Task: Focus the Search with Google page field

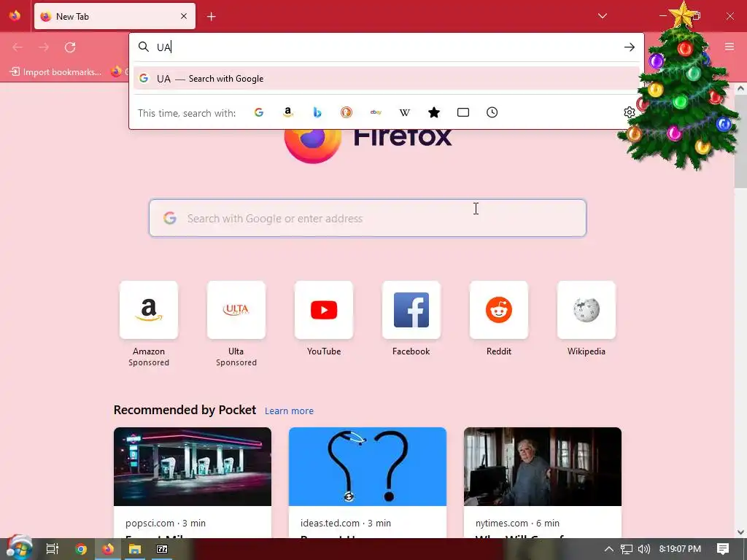Action: (368, 218)
